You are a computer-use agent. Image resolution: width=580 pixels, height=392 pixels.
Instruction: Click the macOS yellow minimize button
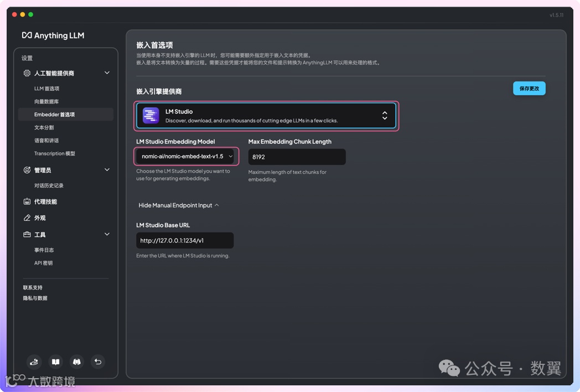click(x=23, y=14)
